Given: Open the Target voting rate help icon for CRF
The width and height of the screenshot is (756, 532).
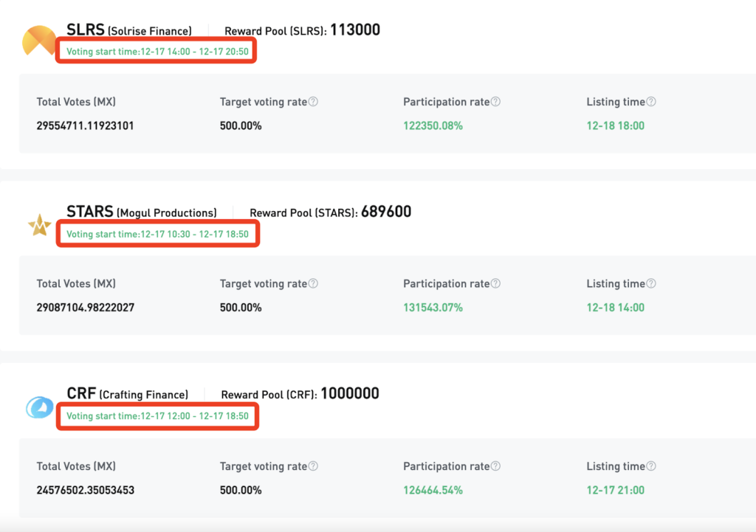Looking at the screenshot, I should click(313, 466).
